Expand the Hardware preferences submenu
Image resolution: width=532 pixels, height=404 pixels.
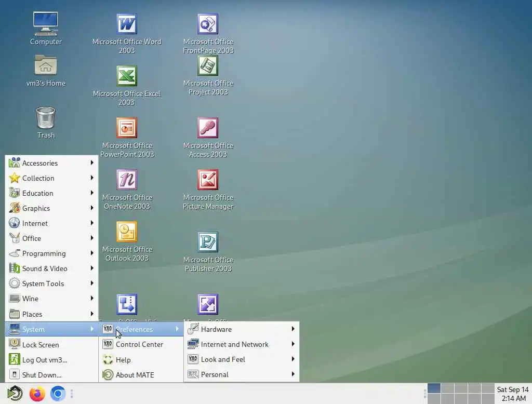point(241,329)
